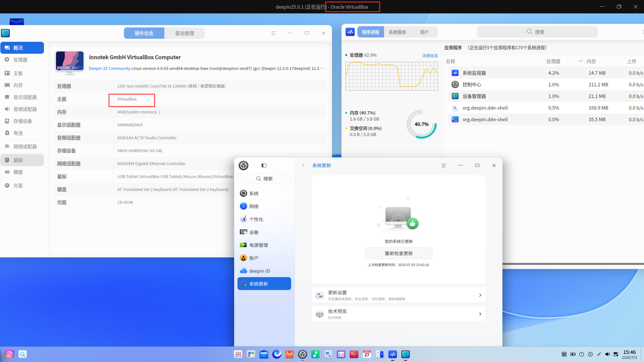Viewport: 644px width, 362px height.
Task: Switch to the 系统服务 tab
Action: click(397, 32)
